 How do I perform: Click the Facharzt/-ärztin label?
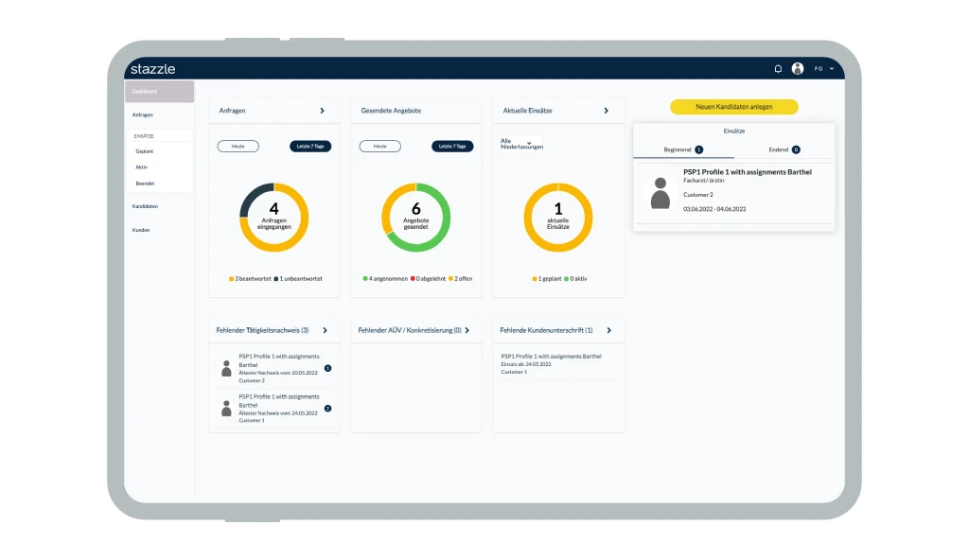[703, 181]
